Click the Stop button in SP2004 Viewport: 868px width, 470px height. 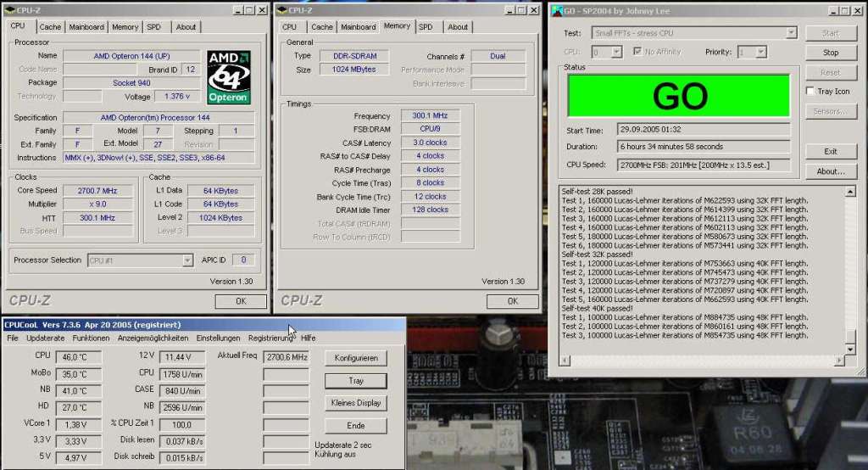coord(831,53)
